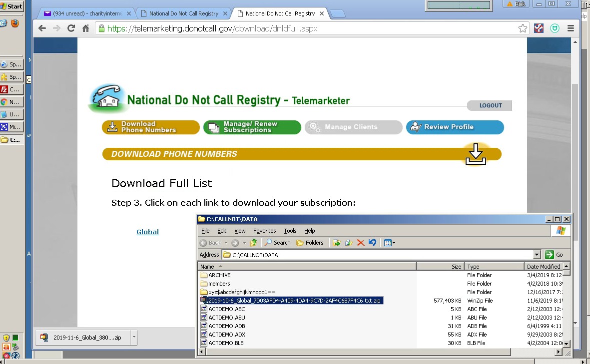Click the Explorer address field
The image size is (590, 364).
coord(377,255)
